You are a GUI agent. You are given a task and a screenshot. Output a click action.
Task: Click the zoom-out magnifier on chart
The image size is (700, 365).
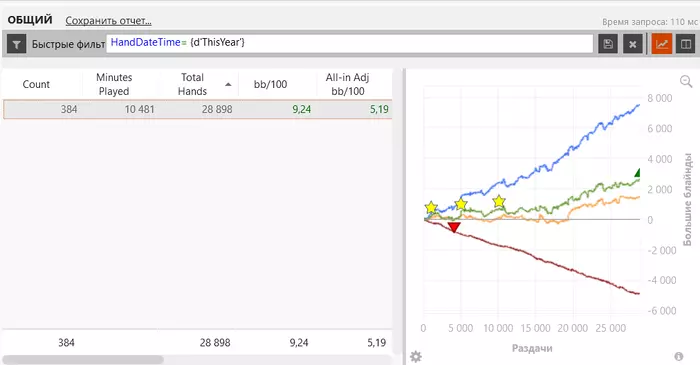(686, 81)
